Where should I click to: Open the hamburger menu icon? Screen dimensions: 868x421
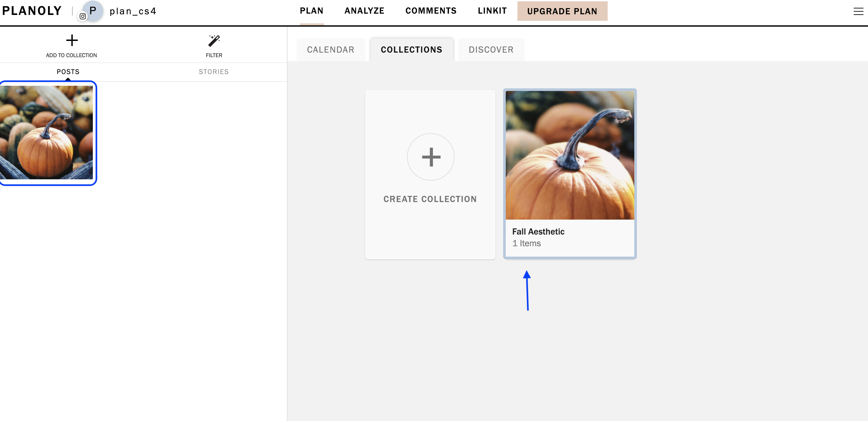pyautogui.click(x=858, y=11)
